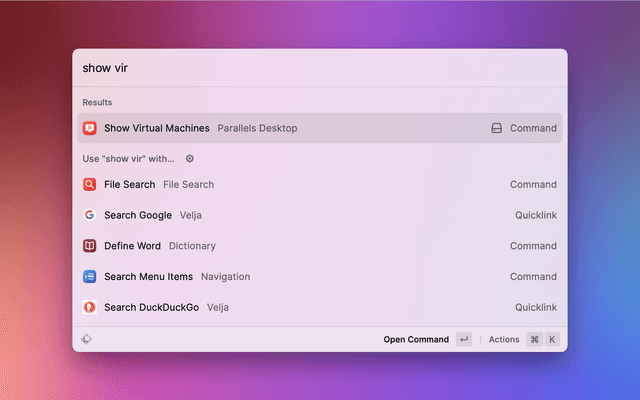The width and height of the screenshot is (640, 400).
Task: Click the Parallels Desktop icon in results
Action: point(90,128)
